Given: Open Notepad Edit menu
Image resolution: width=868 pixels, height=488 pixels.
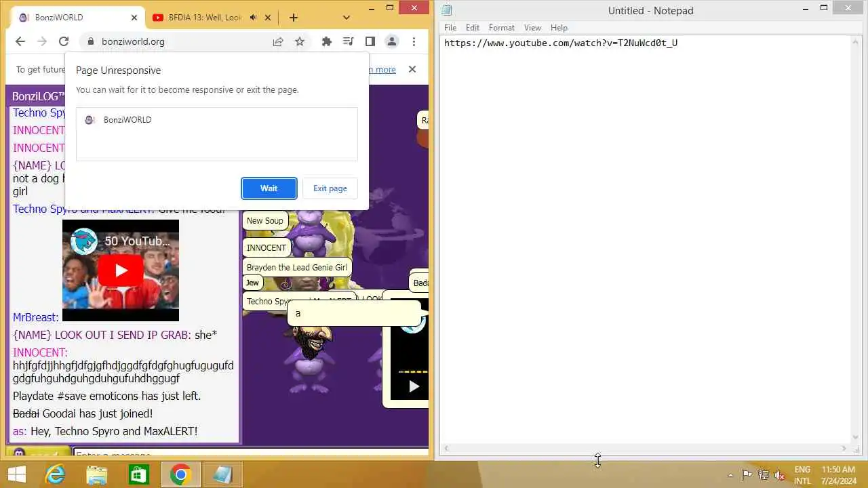Looking at the screenshot, I should [x=473, y=28].
